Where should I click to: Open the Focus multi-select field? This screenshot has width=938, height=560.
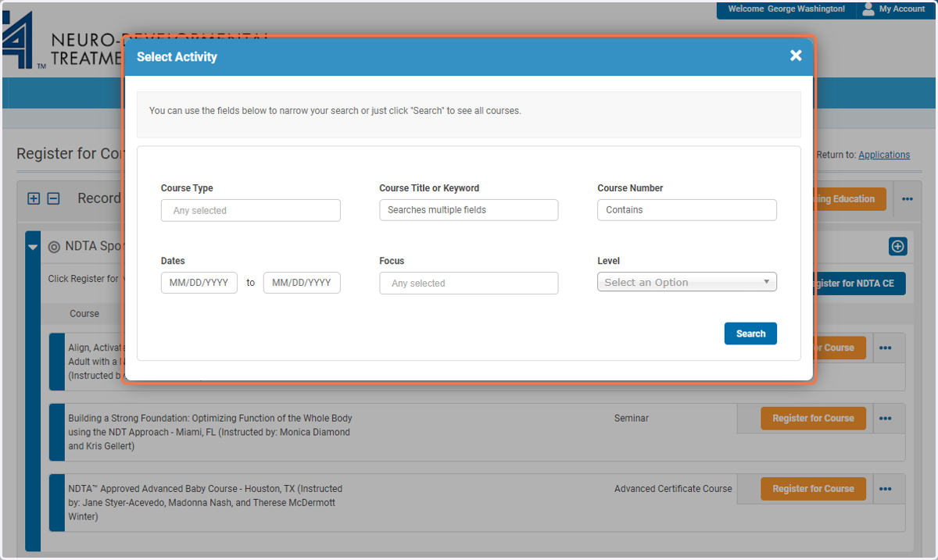[x=469, y=283]
